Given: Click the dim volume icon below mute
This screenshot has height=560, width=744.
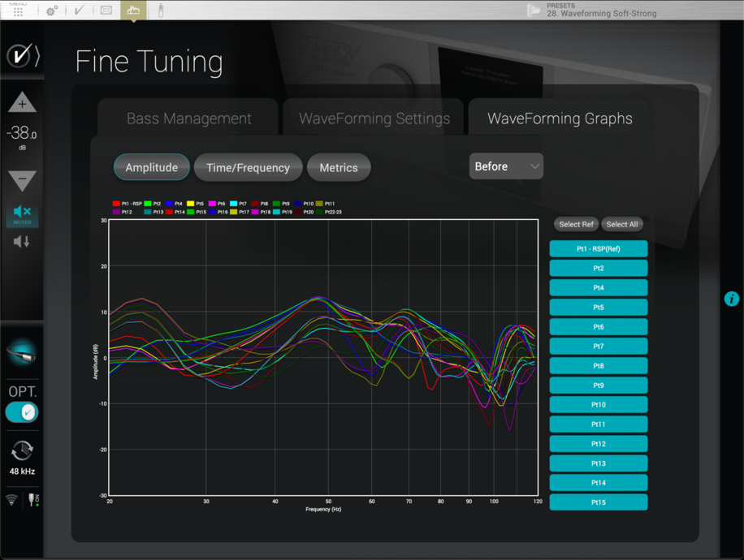Looking at the screenshot, I should 22,242.
